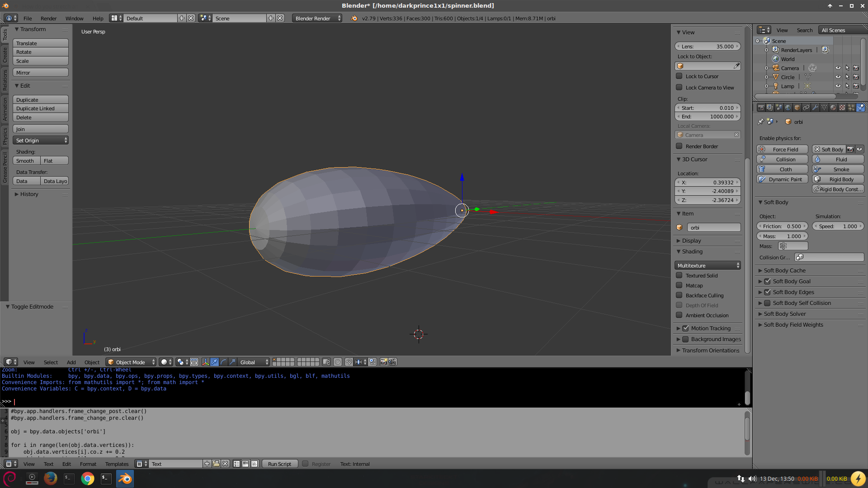Enable Render Border checkbox
Image resolution: width=868 pixels, height=488 pixels.
tap(679, 146)
